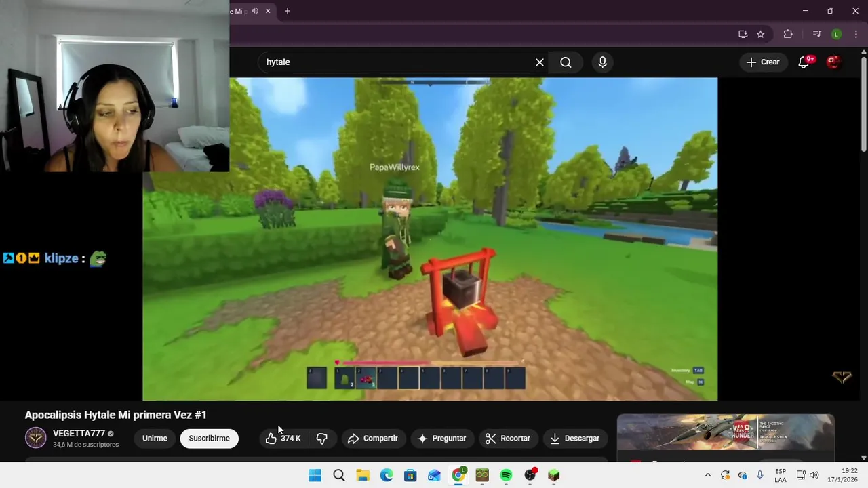868x488 pixels.
Task: Open ESP LAA language selector
Action: pyautogui.click(x=781, y=476)
